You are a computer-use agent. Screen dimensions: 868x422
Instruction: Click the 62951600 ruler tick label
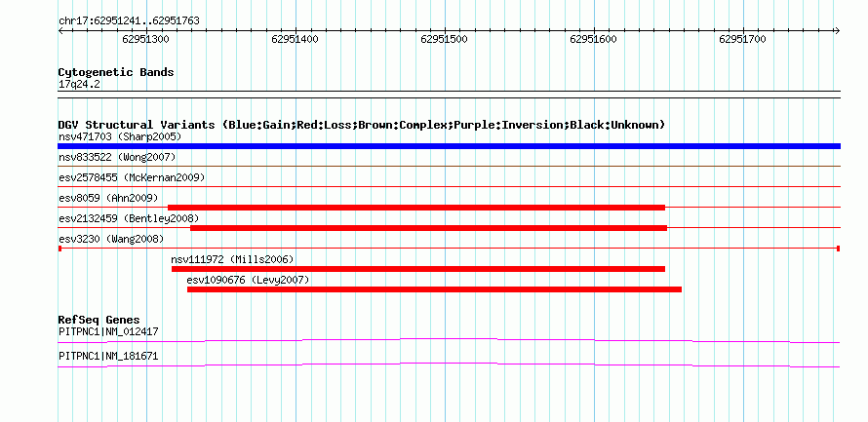click(x=593, y=39)
